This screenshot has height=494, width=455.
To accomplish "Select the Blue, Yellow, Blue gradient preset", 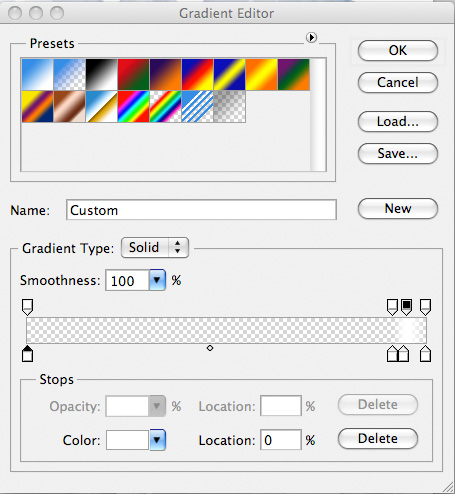I will tap(229, 75).
